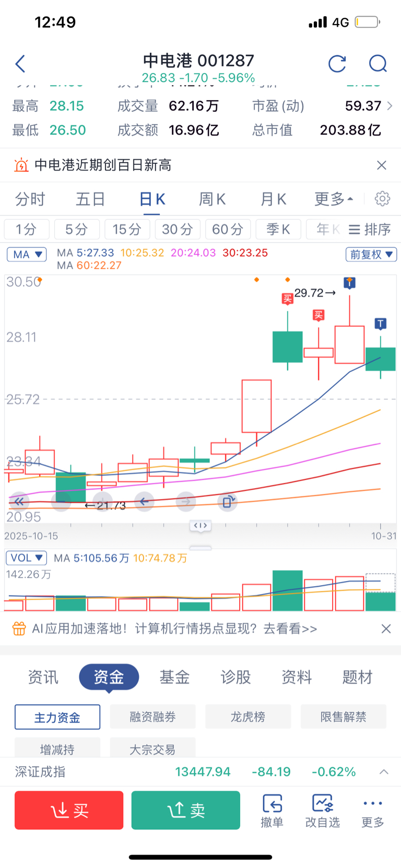The height and width of the screenshot is (868, 401).
Task: Collapse chart controls with double-left arrow
Action: tap(19, 502)
